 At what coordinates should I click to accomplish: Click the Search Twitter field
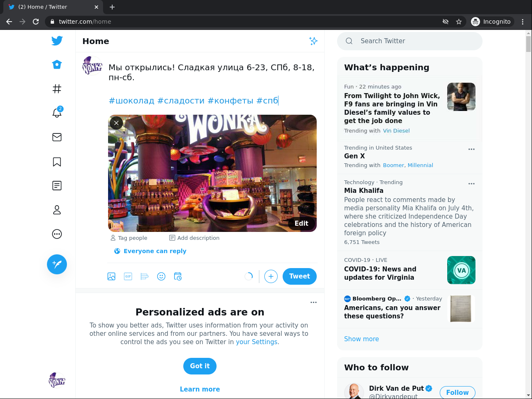tap(410, 41)
